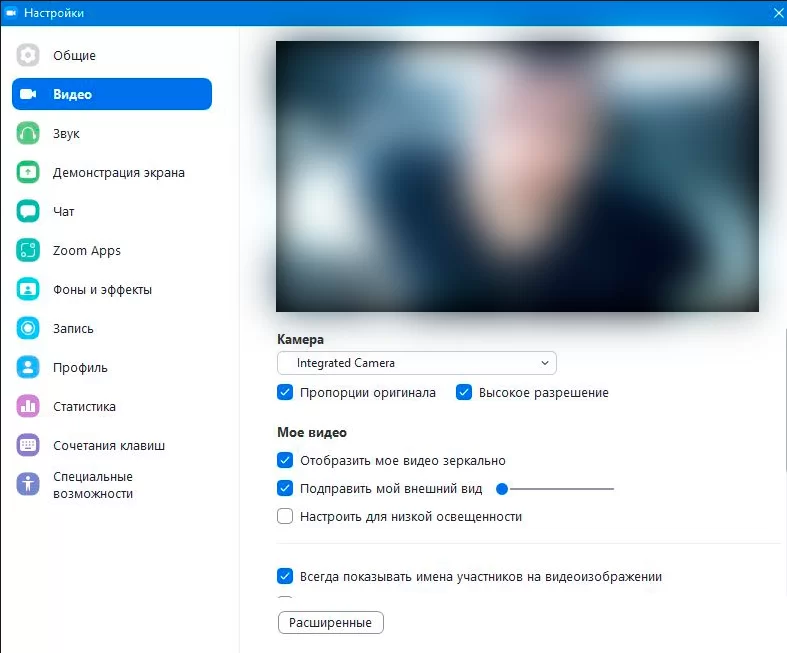The image size is (787, 653).
Task: Go to the Звук settings section
Action: pyautogui.click(x=112, y=133)
